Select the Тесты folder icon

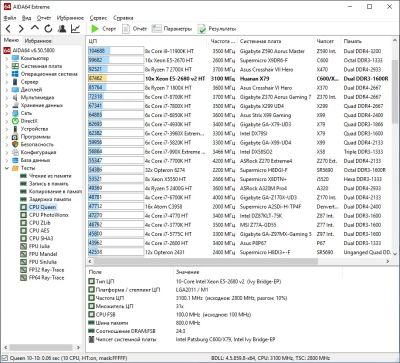click(15, 168)
